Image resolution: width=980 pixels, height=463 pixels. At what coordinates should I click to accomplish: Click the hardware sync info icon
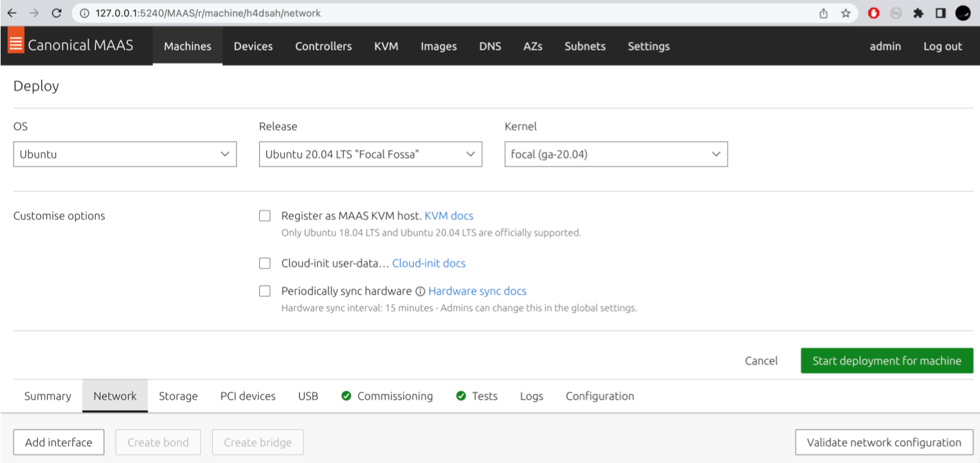pos(420,291)
